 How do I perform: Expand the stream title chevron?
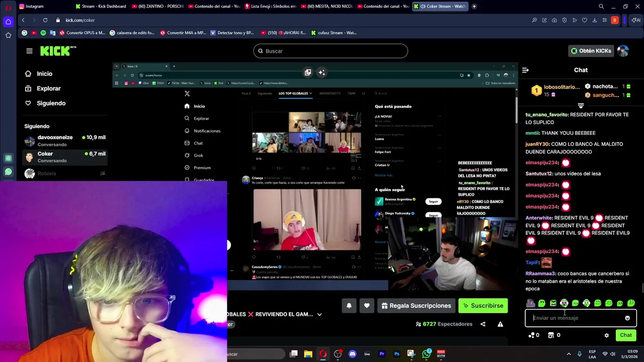coord(319,315)
